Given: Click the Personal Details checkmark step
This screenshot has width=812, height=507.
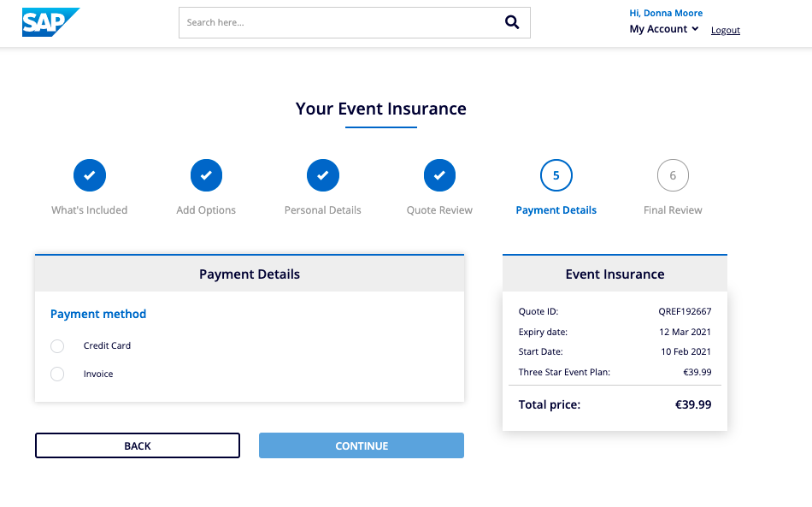Looking at the screenshot, I should coord(323,175).
